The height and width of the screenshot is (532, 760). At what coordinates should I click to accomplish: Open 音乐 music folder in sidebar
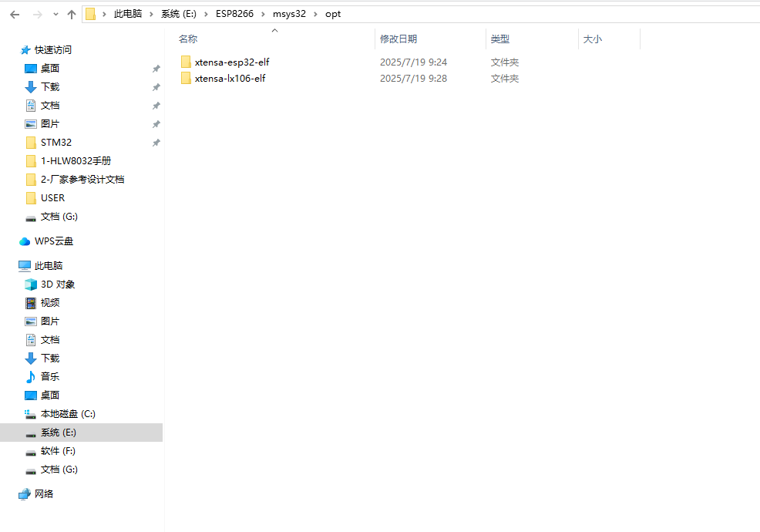click(49, 377)
